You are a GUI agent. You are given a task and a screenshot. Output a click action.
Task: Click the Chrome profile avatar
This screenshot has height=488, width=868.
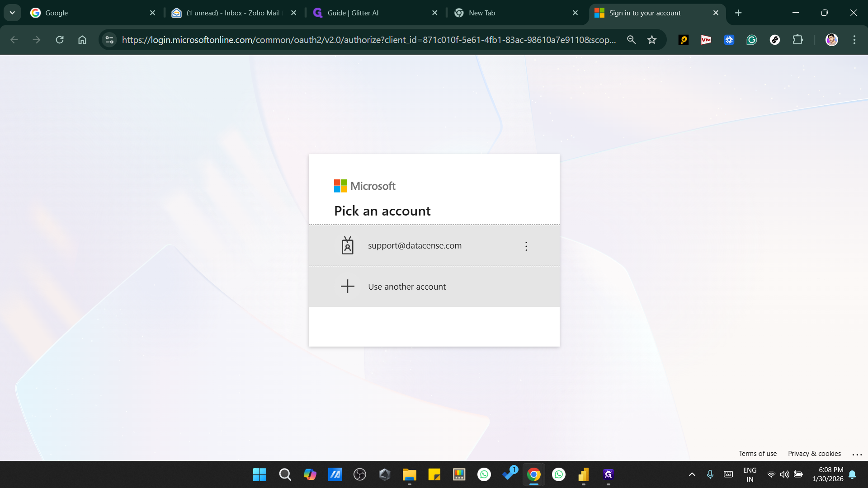tap(832, 40)
